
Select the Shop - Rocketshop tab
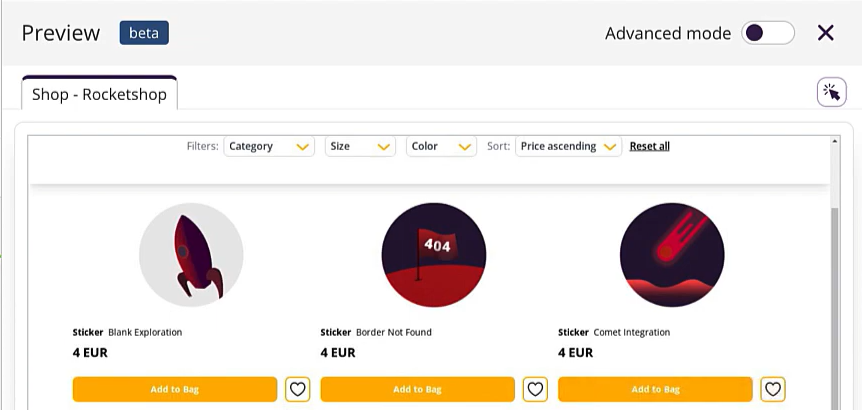coord(99,94)
